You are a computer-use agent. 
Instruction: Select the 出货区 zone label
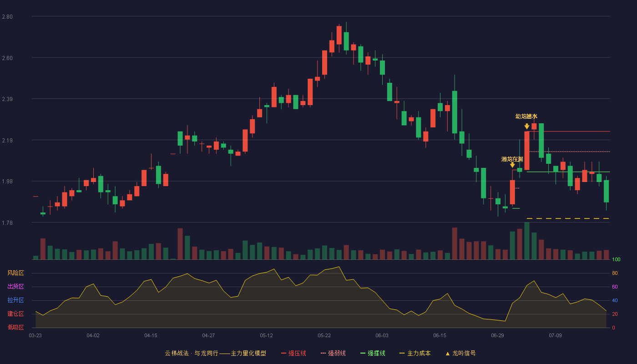click(x=15, y=287)
